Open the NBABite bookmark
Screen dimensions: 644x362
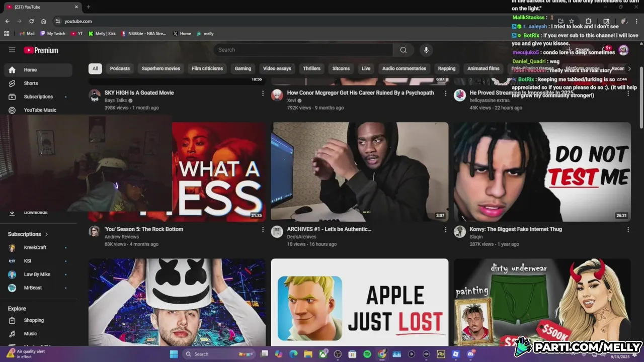click(143, 34)
